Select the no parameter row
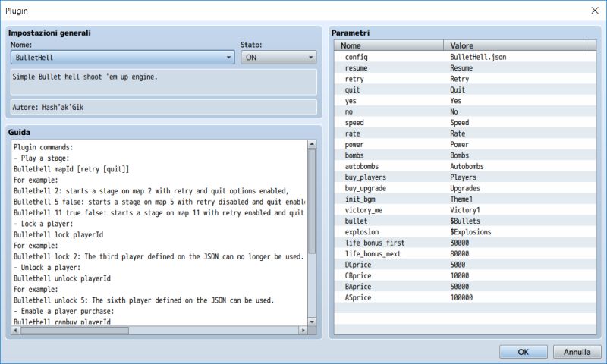Screen dimensions: 607x364 coord(465,111)
